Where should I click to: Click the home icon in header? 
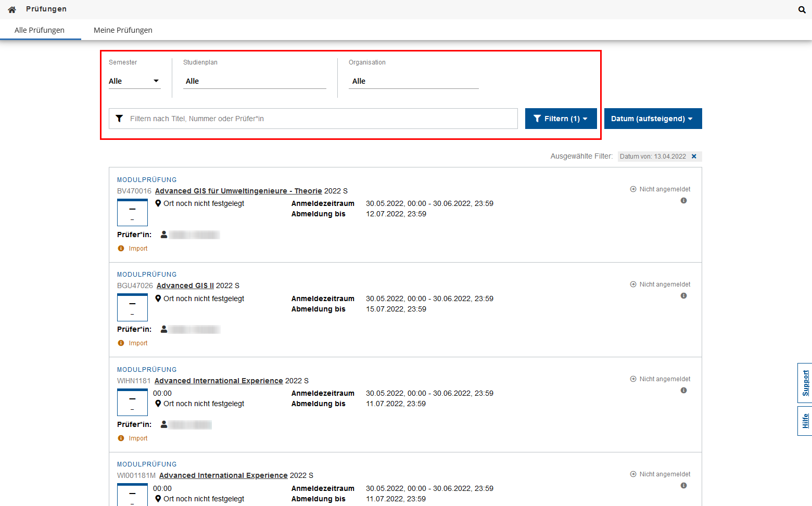(x=12, y=9)
